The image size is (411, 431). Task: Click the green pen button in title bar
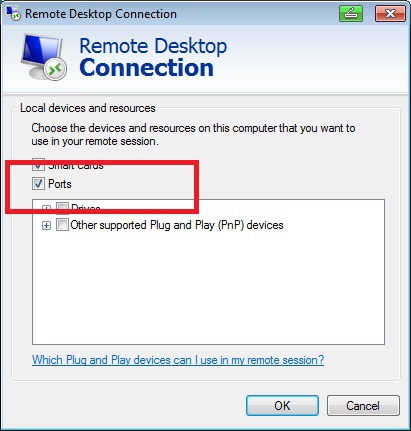(x=351, y=13)
